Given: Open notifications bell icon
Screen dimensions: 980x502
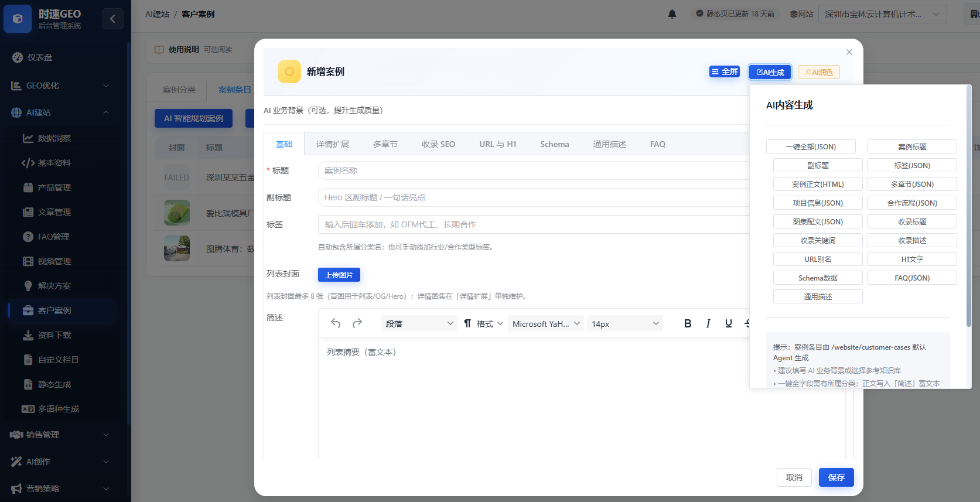Looking at the screenshot, I should pyautogui.click(x=672, y=14).
